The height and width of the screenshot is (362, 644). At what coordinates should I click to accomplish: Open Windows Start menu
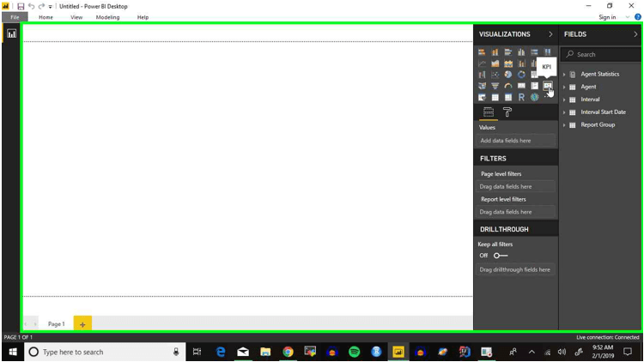click(x=13, y=352)
